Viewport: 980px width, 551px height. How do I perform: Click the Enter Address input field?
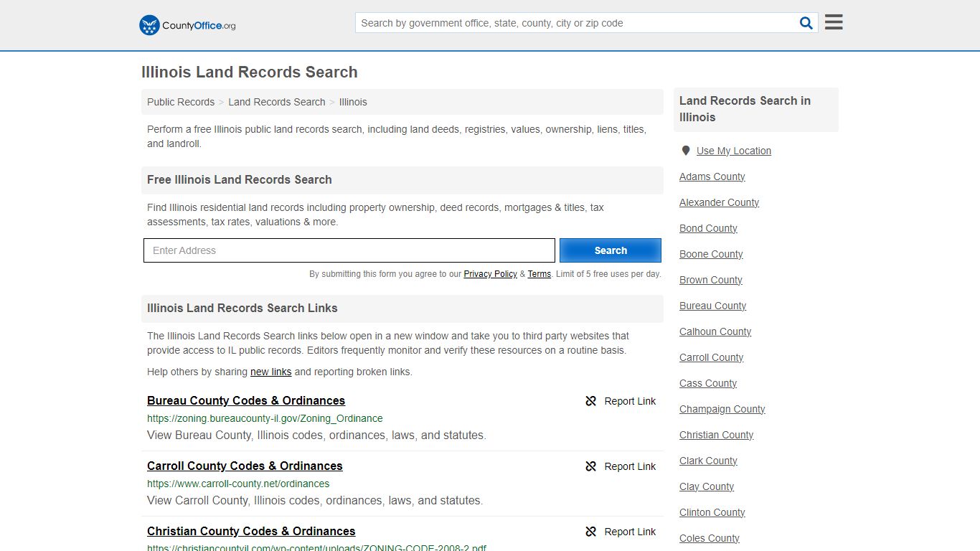[349, 250]
